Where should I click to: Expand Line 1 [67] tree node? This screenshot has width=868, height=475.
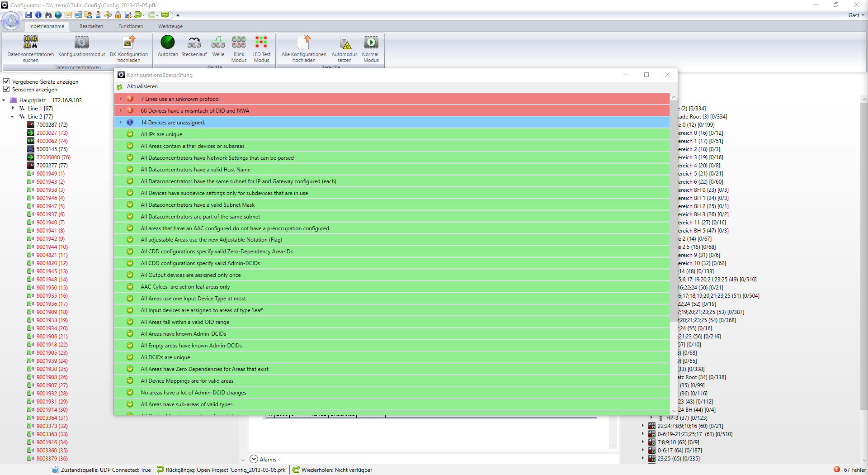[13, 109]
